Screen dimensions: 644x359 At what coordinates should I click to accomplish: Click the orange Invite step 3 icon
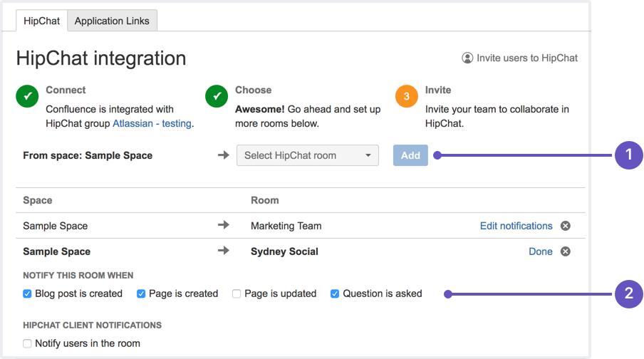[407, 96]
